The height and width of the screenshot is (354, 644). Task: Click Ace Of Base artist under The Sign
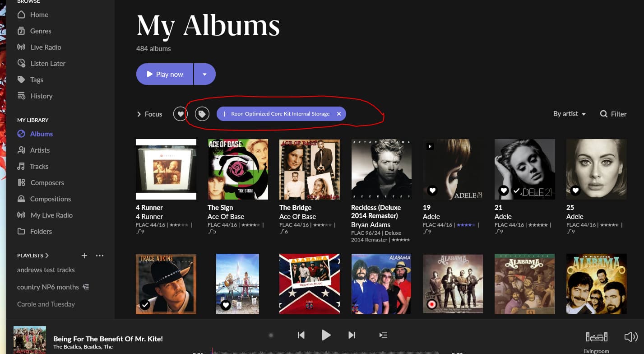tap(226, 217)
